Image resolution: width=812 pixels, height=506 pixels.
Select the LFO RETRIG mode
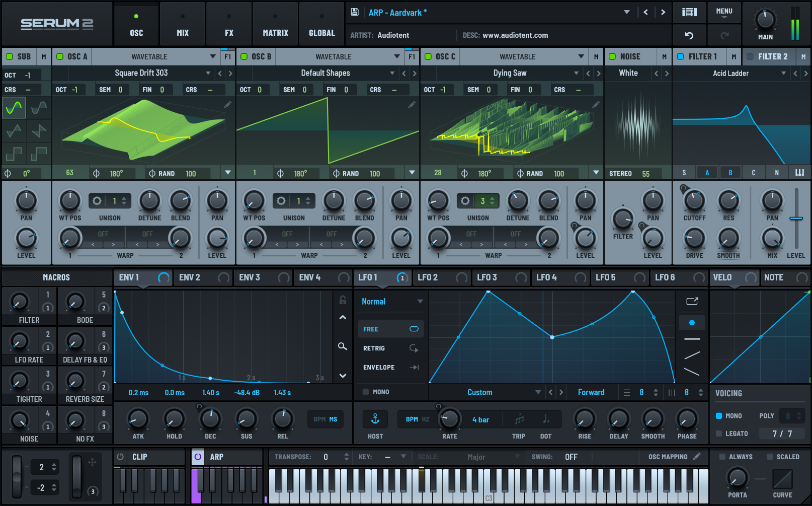pos(391,348)
